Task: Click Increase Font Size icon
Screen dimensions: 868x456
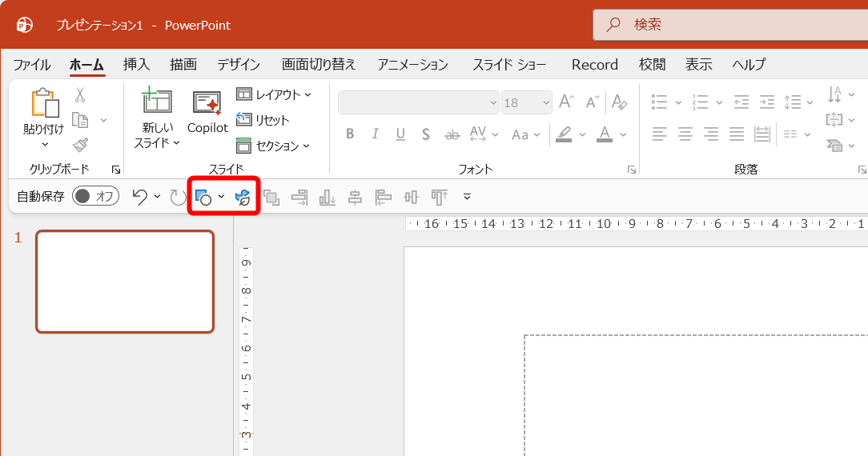Action: 566,102
